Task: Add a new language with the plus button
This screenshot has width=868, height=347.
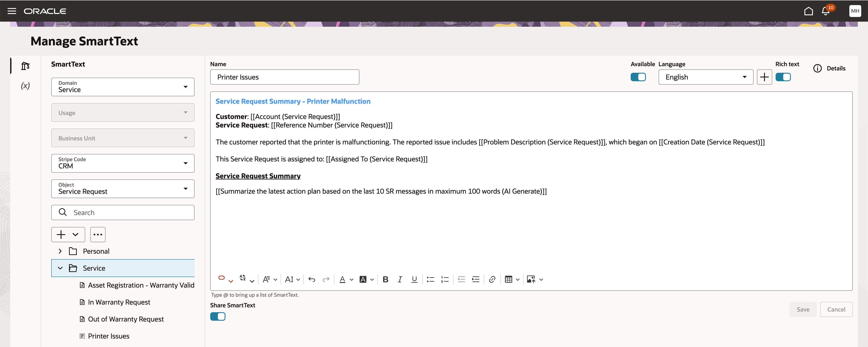Action: click(764, 77)
